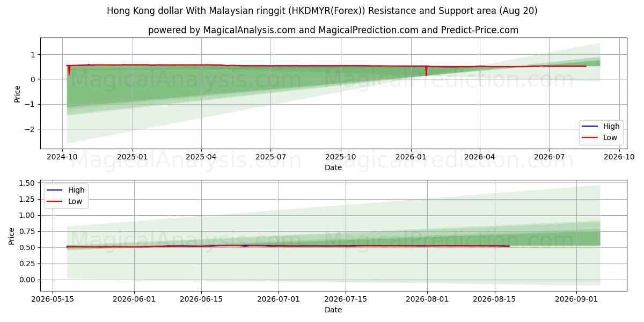Click the red downward spike near 2024-10
Image resolution: width=644 pixels, height=322 pixels.
[x=69, y=70]
